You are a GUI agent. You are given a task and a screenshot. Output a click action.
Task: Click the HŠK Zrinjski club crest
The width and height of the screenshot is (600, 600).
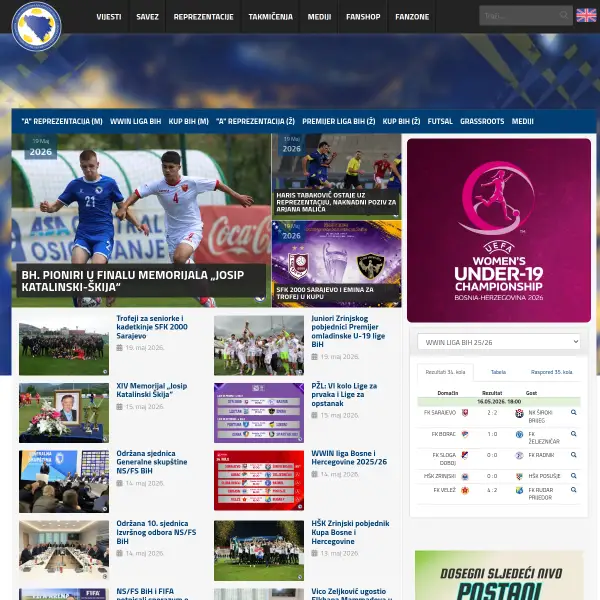[x=465, y=476]
